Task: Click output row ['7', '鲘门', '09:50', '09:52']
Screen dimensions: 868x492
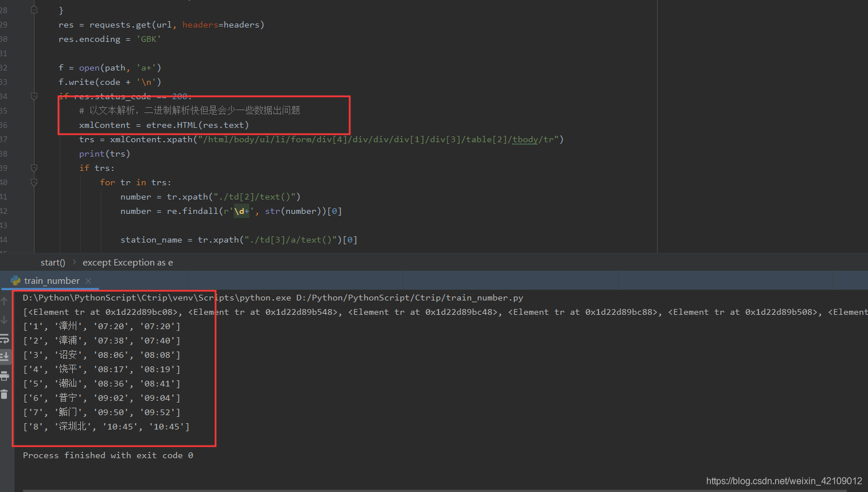Action: [101, 412]
